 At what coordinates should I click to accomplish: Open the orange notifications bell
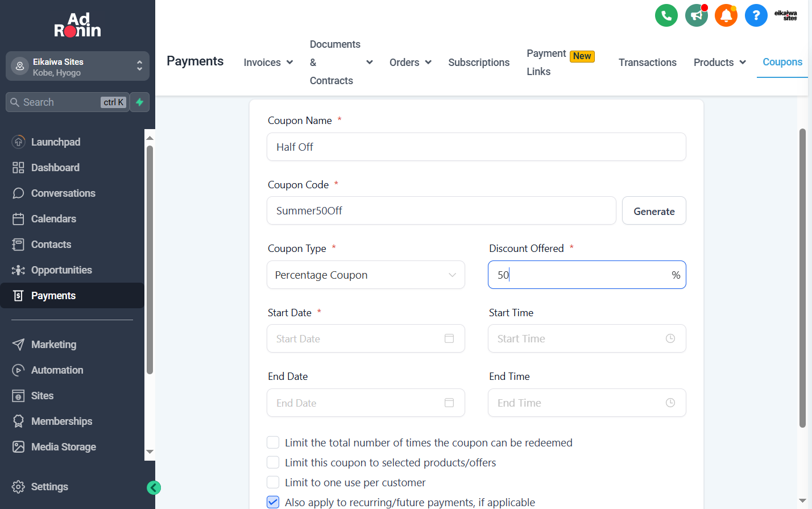726,15
